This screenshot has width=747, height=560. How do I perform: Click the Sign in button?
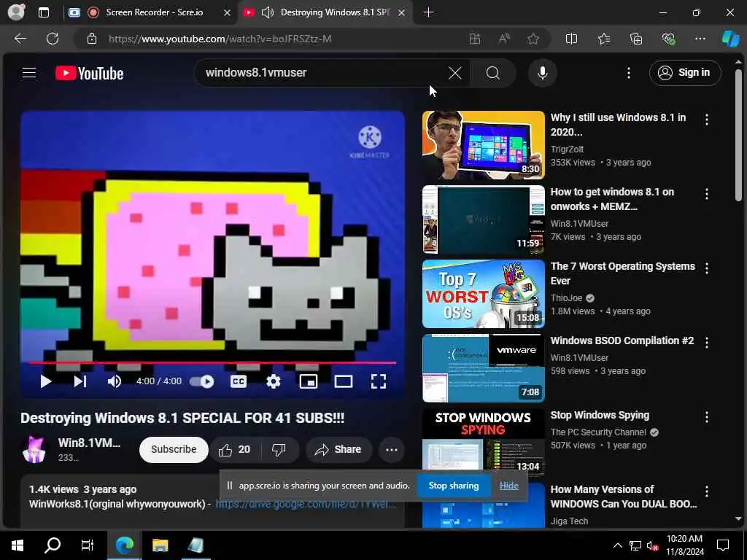click(684, 73)
